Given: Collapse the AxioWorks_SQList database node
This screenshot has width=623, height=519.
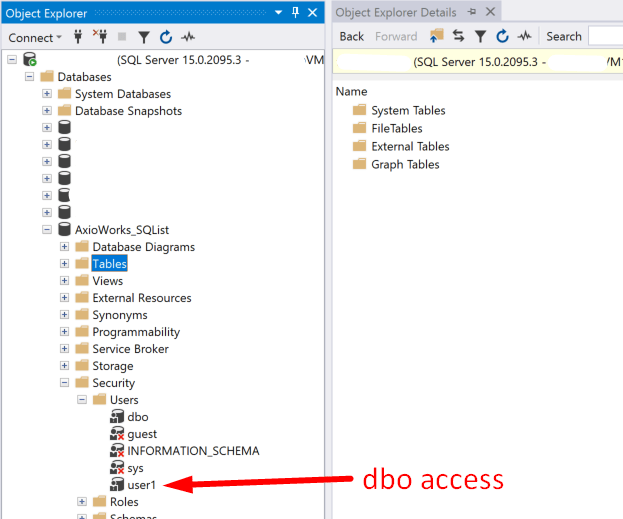Looking at the screenshot, I should point(47,229).
